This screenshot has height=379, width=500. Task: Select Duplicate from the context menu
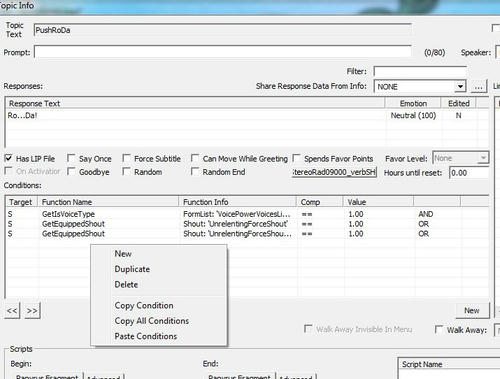pos(132,269)
